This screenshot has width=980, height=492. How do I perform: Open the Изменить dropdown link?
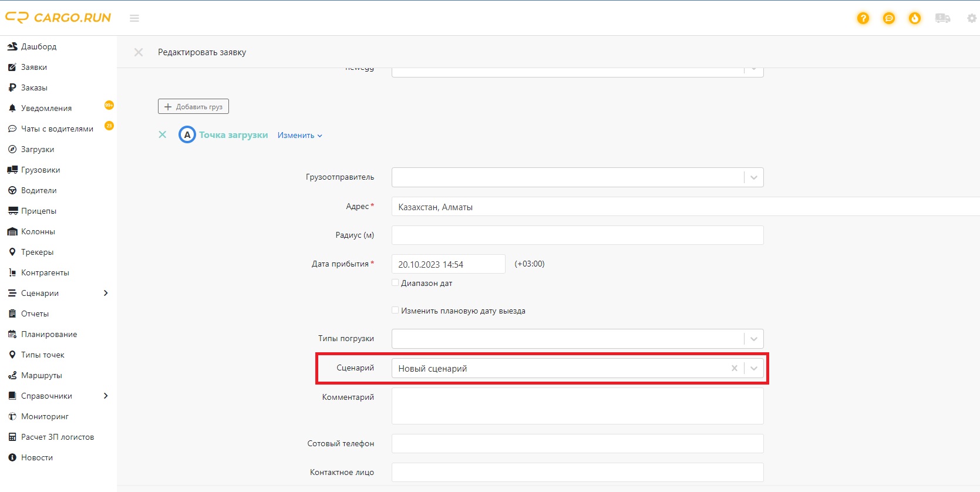pyautogui.click(x=299, y=135)
